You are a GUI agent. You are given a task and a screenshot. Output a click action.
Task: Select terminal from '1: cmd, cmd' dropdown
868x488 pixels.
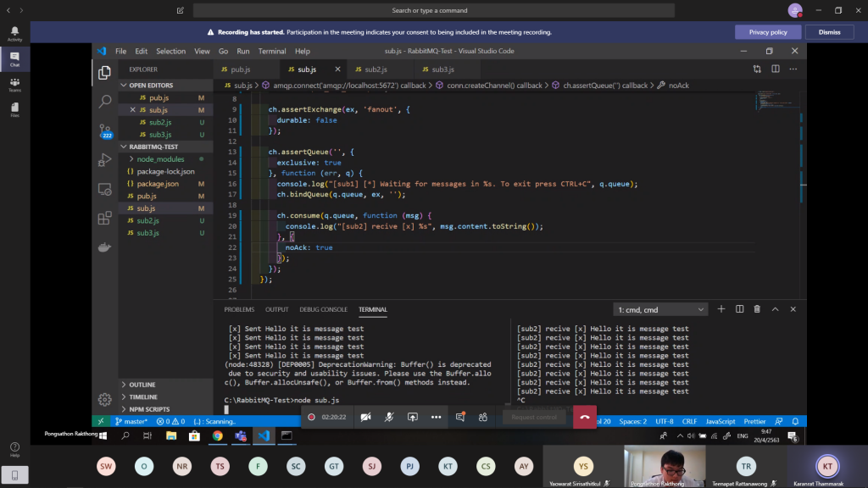[660, 310]
